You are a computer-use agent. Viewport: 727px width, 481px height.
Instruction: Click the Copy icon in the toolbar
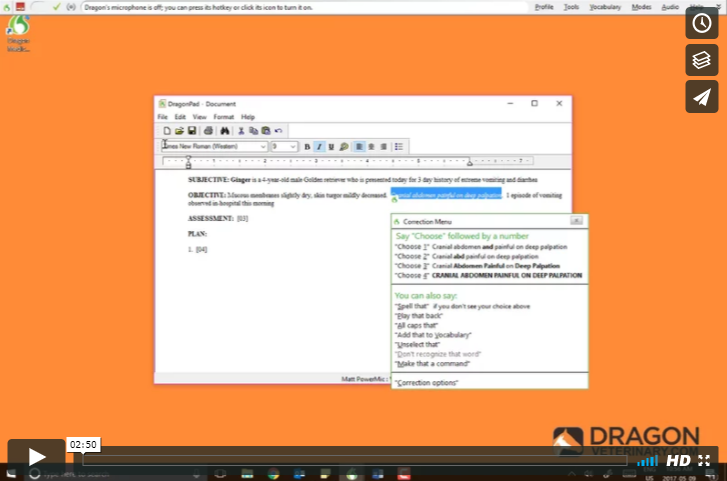pyautogui.click(x=254, y=131)
